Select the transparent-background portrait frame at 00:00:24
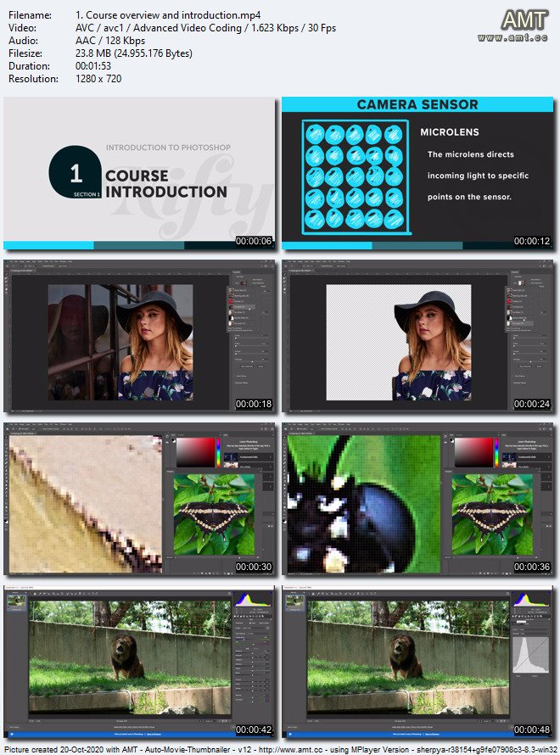Image resolution: width=560 pixels, height=755 pixels. 417,336
